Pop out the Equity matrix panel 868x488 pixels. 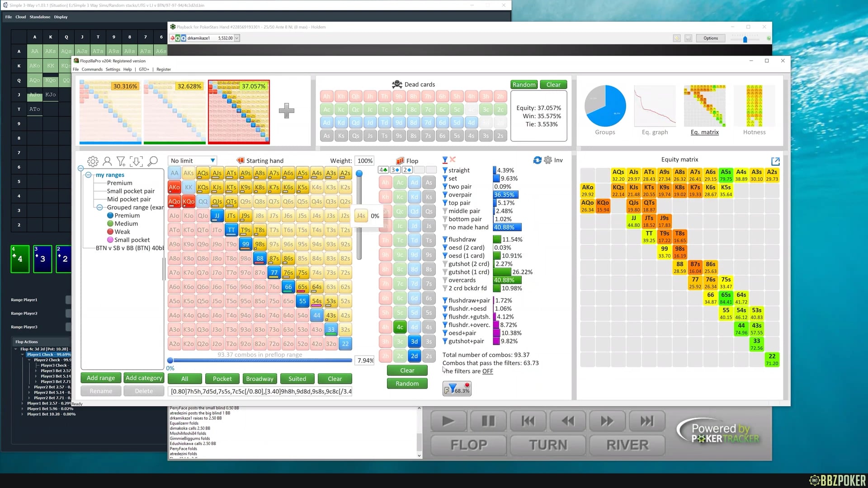775,161
